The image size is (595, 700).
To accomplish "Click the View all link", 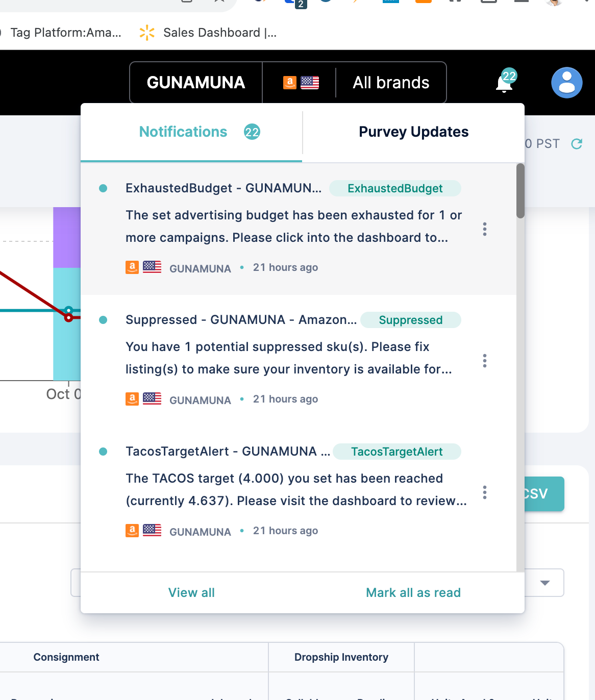I will [191, 593].
